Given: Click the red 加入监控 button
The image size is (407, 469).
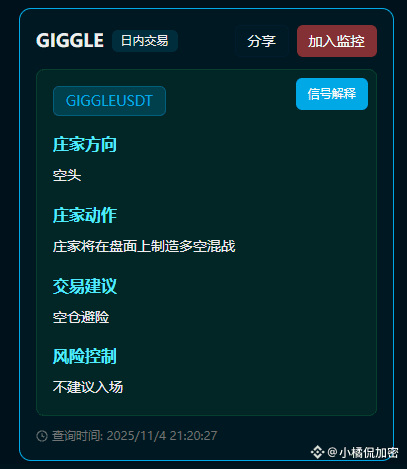Looking at the screenshot, I should click(x=337, y=41).
